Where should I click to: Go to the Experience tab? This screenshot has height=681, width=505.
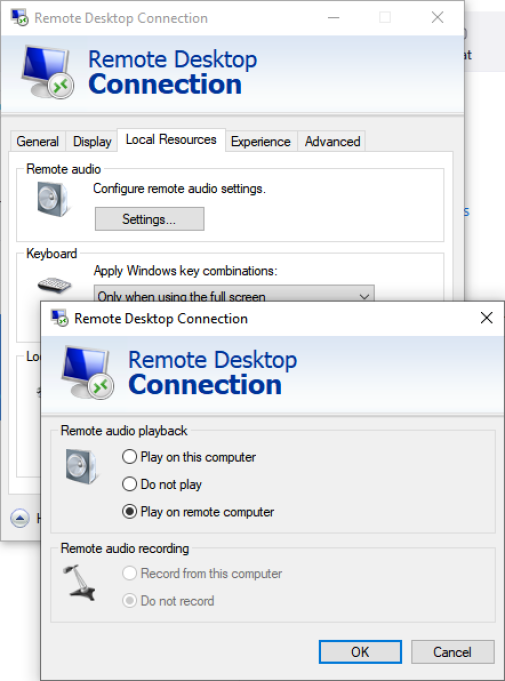tap(261, 141)
